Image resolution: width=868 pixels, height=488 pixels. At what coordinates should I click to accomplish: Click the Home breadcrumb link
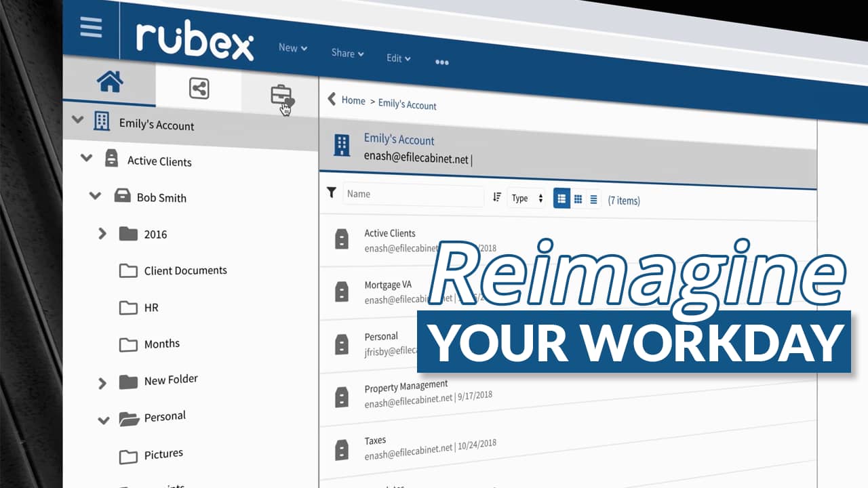[353, 100]
